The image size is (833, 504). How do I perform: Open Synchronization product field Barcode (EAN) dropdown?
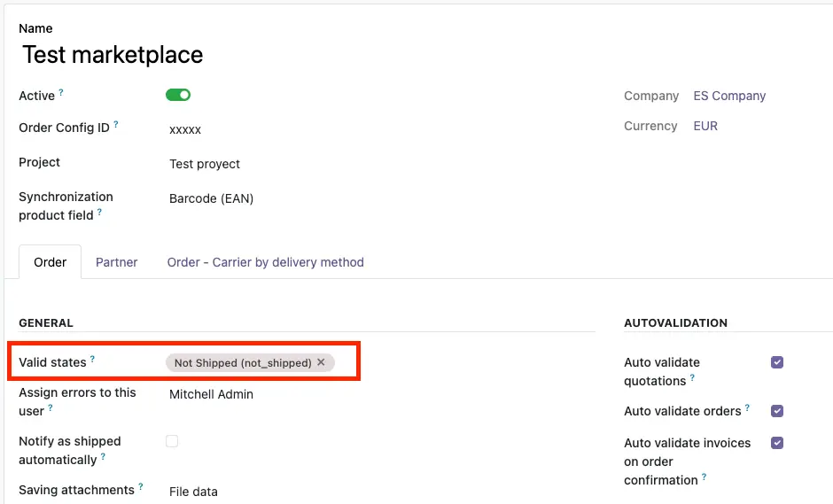coord(211,198)
